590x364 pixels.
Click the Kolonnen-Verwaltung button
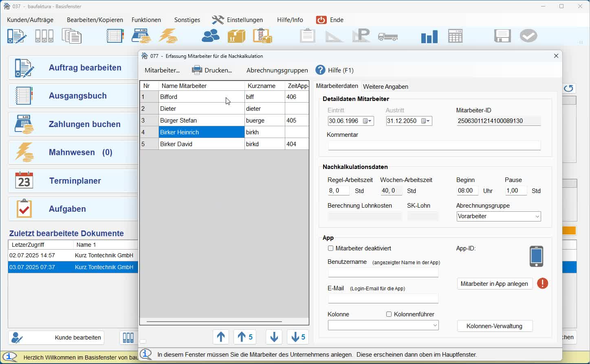(494, 326)
